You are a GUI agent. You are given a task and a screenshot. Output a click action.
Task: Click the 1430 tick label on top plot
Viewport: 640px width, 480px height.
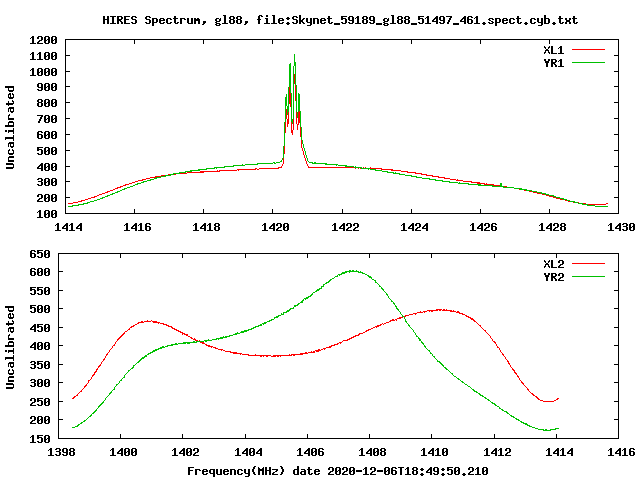pos(621,227)
